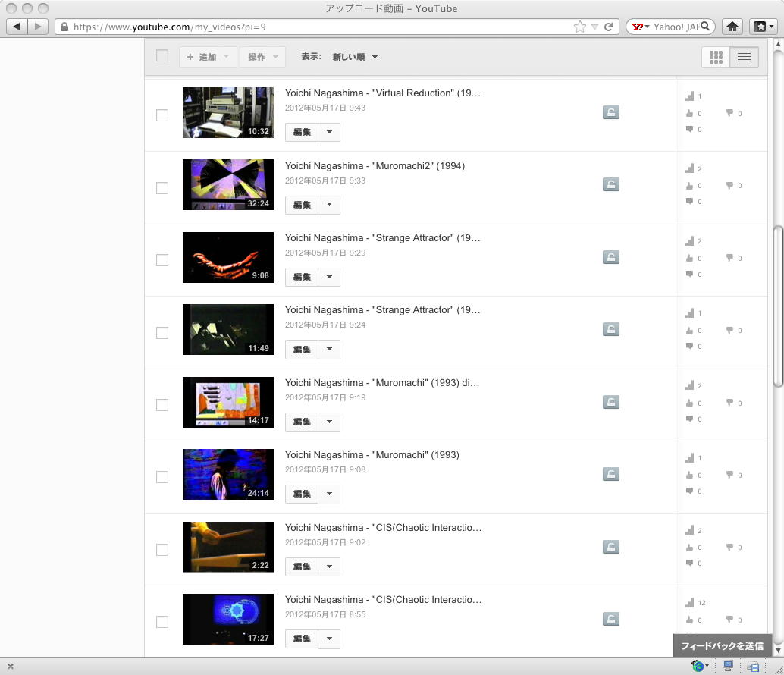Image resolution: width=784 pixels, height=675 pixels.
Task: Tick the select-all checkbox in toolbar
Action: click(162, 55)
